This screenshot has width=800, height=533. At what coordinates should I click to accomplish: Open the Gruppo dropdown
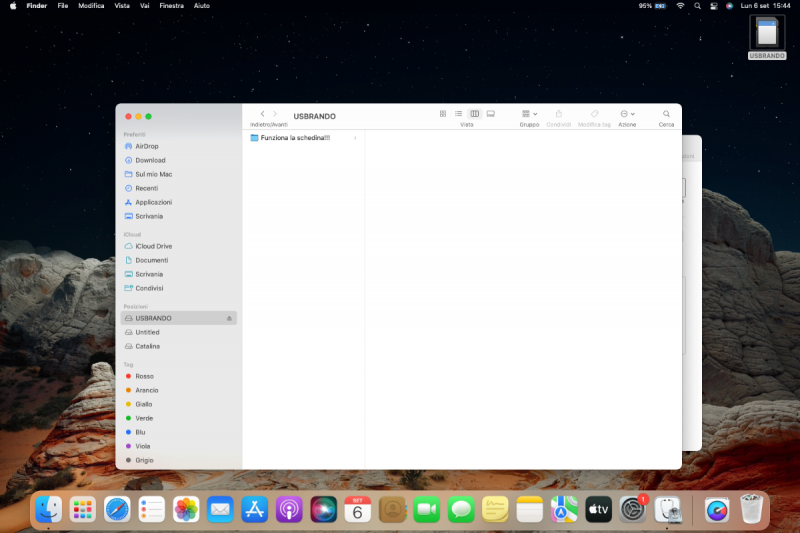click(x=529, y=114)
